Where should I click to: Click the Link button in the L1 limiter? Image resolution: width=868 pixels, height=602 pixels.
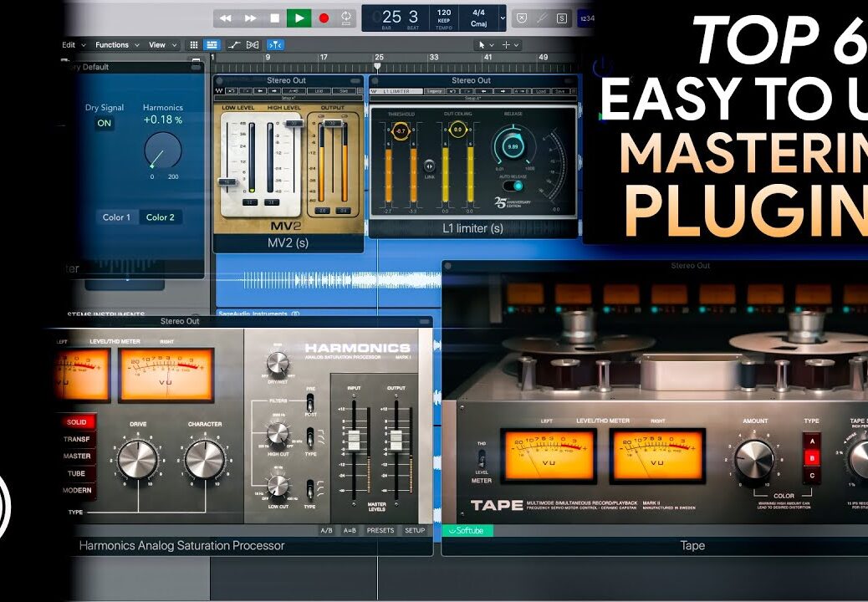coord(429,166)
